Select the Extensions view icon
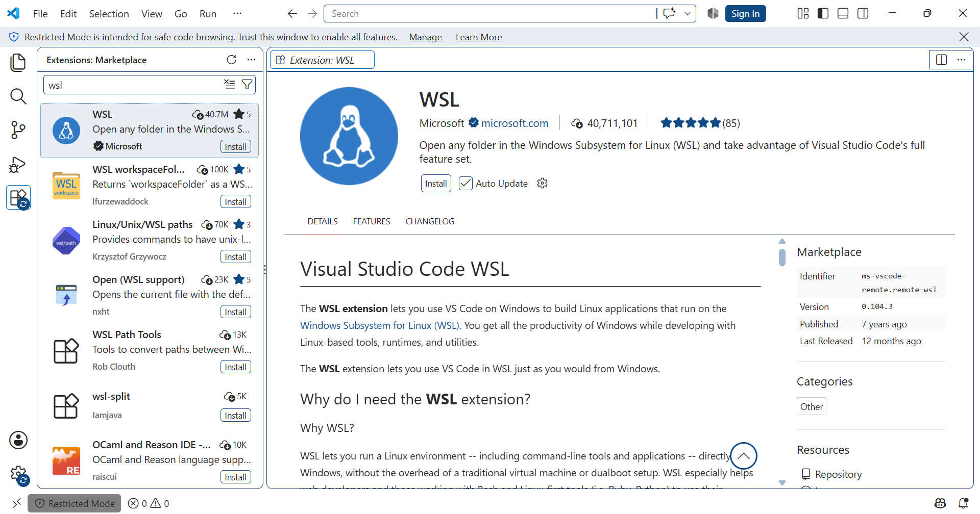 [x=18, y=197]
